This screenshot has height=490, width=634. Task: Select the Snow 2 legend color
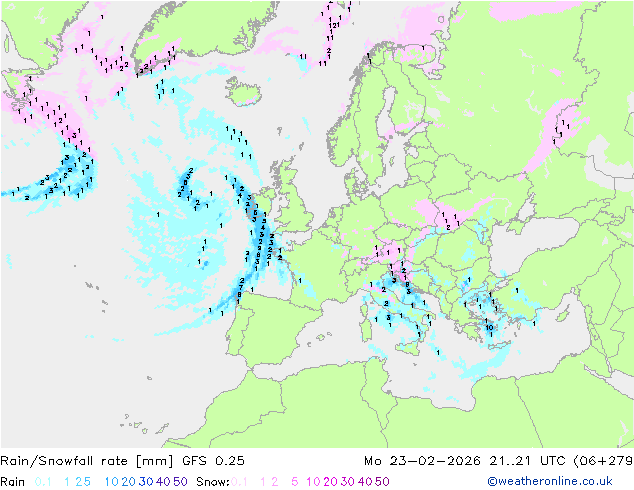point(275,482)
